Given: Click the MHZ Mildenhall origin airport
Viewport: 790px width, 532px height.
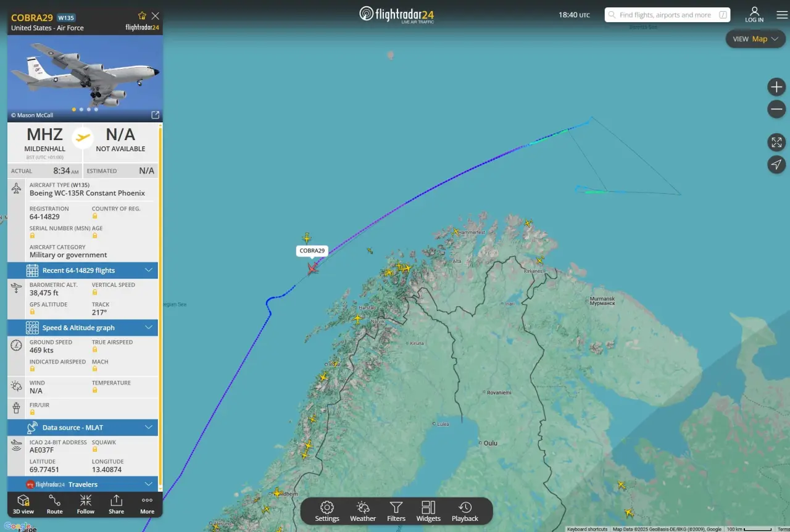Looking at the screenshot, I should (x=45, y=139).
